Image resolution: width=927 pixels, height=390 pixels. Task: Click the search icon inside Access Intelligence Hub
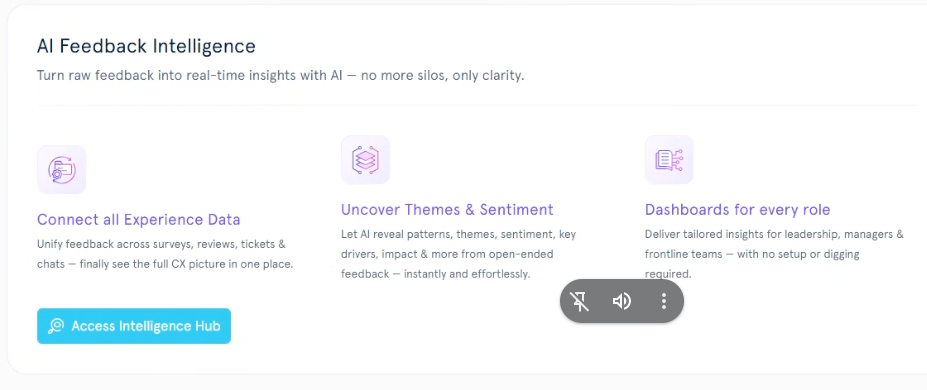point(56,326)
